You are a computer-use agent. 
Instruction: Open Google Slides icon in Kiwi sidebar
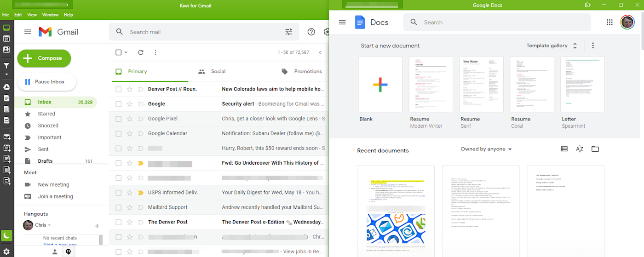[x=6, y=120]
